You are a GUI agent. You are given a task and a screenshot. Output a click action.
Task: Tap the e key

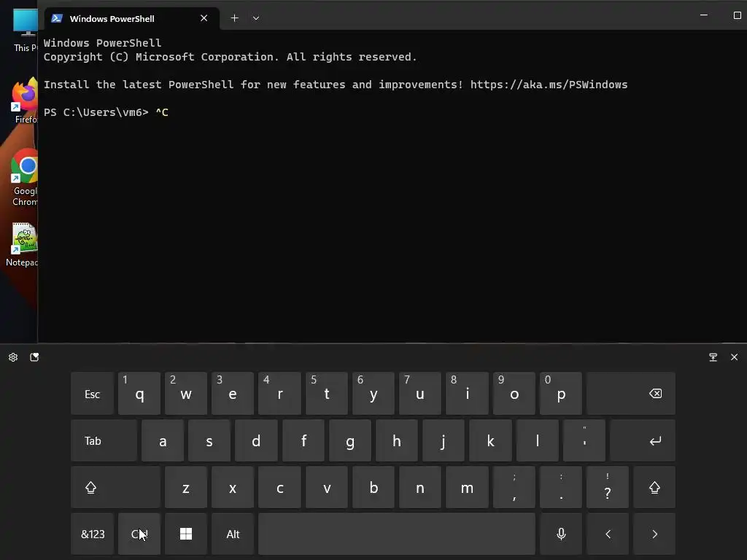pyautogui.click(x=233, y=393)
